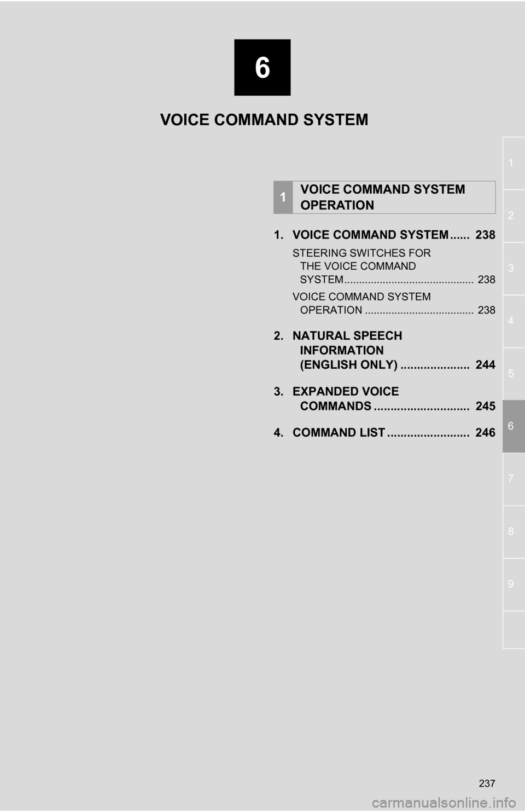Screen dimensions: 525x812
Task: Select highlighted chapter tab 6
Action: (x=514, y=426)
